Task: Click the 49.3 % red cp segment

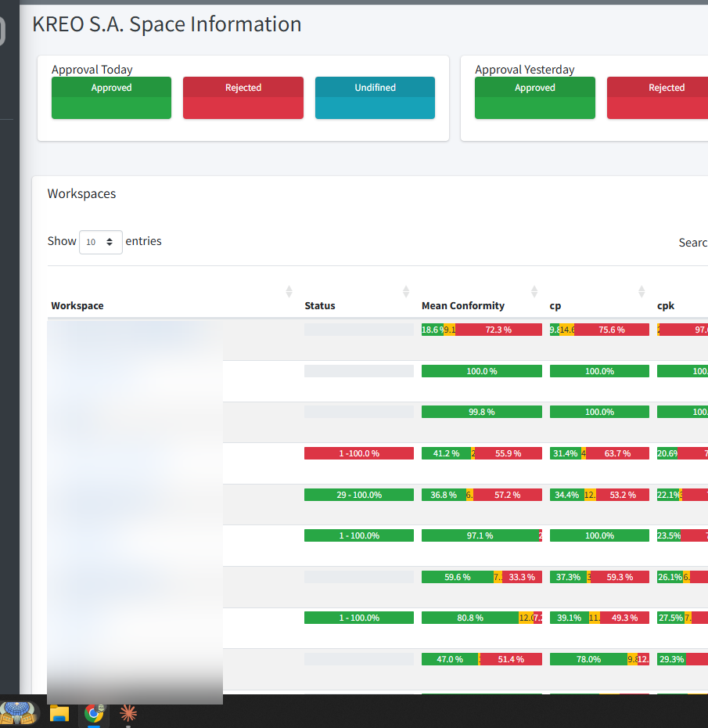Action: click(624, 618)
